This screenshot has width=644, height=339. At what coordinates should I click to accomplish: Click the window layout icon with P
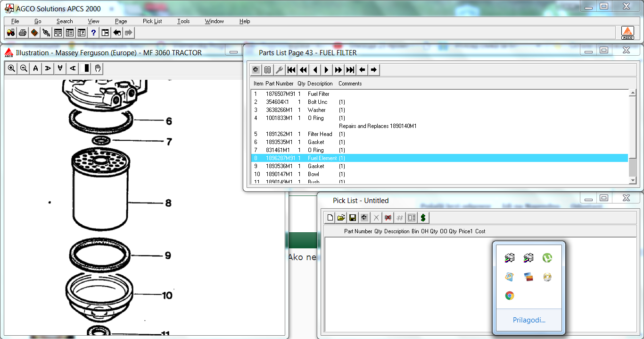tap(82, 33)
